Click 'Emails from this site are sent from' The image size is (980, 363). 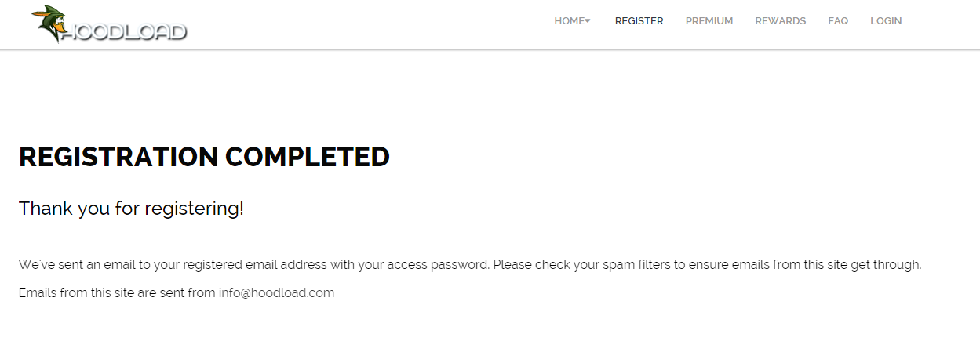point(117,293)
